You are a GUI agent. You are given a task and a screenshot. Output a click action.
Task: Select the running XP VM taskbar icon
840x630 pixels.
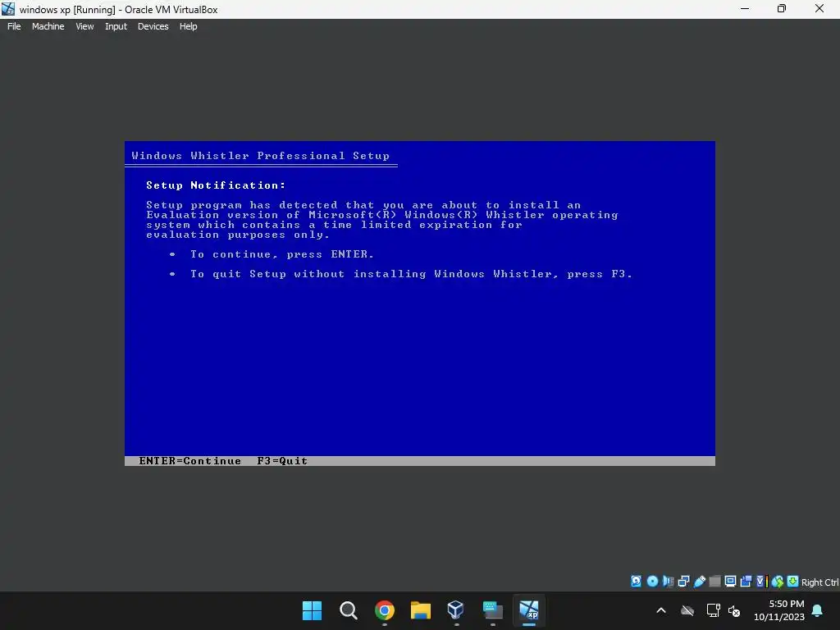coord(529,610)
